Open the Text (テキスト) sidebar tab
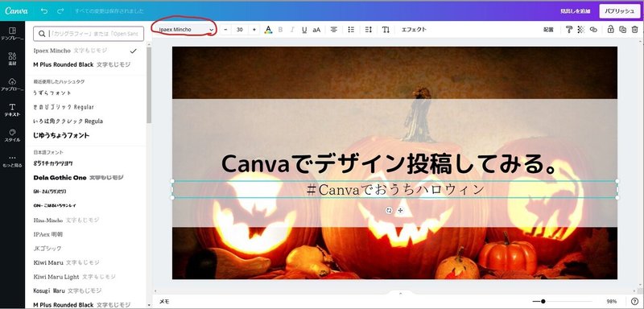This screenshot has height=309, width=644. [x=12, y=109]
